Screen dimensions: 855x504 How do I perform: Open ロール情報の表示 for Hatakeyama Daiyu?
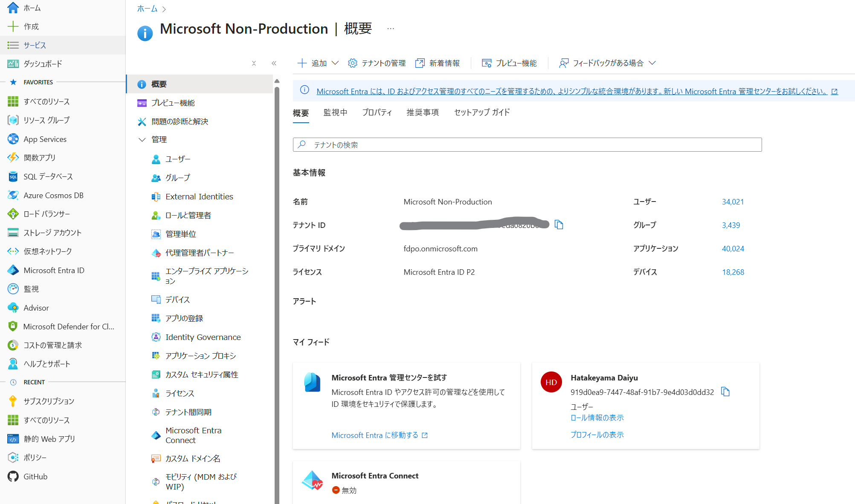coord(597,418)
